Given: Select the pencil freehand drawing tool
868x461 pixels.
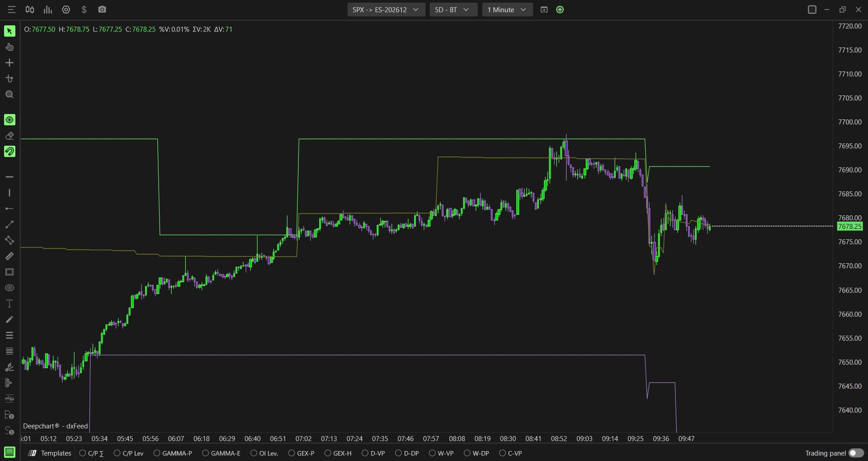Looking at the screenshot, I should (x=9, y=319).
